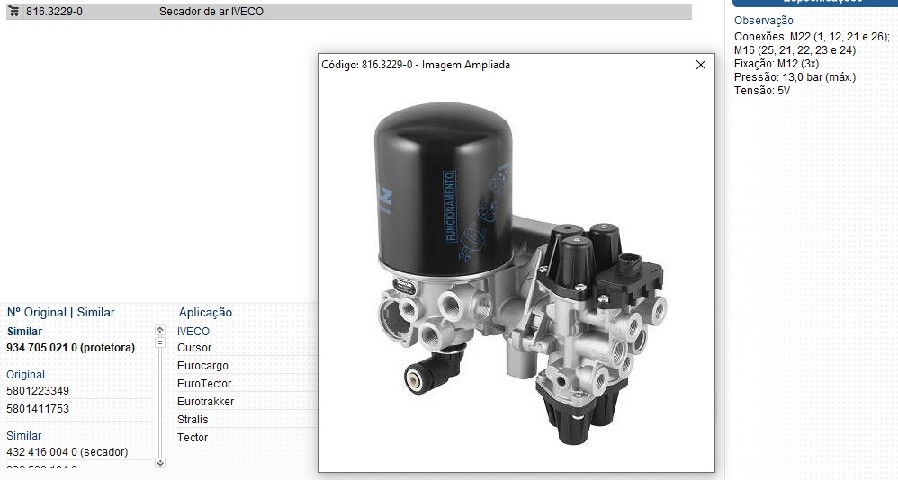This screenshot has height=480, width=898.
Task: Choose Eurotrakker in the Aplicação list
Action: click(x=205, y=401)
